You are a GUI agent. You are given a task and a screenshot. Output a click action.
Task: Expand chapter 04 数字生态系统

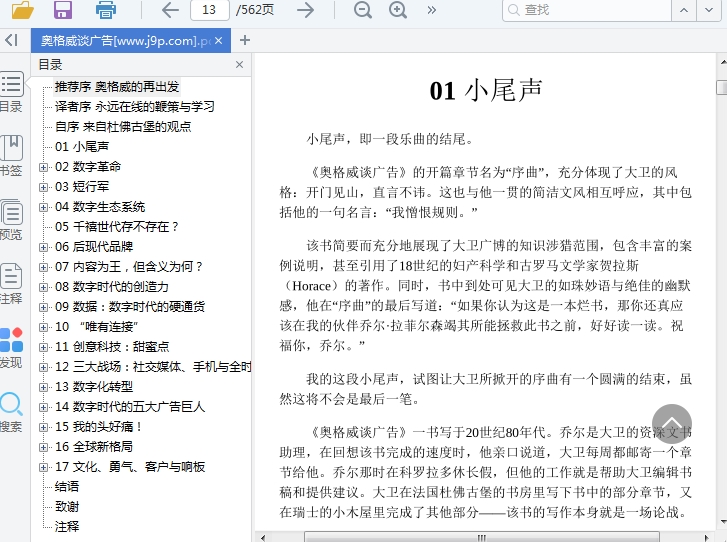(43, 207)
